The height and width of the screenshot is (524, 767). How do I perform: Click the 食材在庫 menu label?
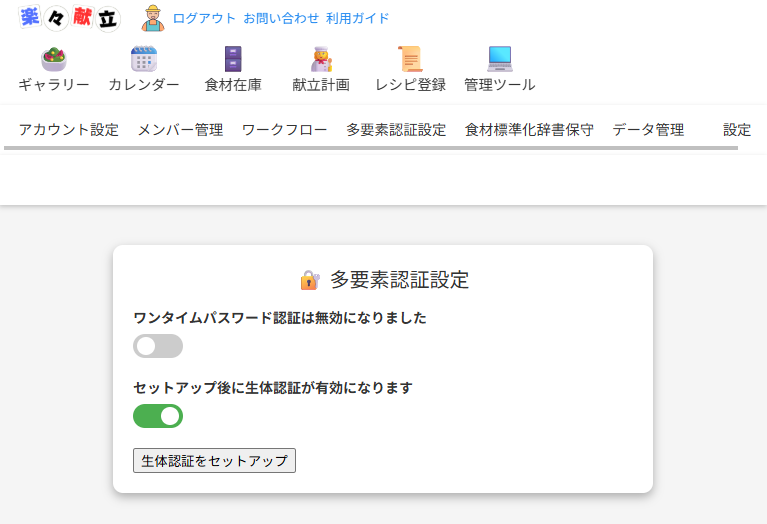point(233,85)
